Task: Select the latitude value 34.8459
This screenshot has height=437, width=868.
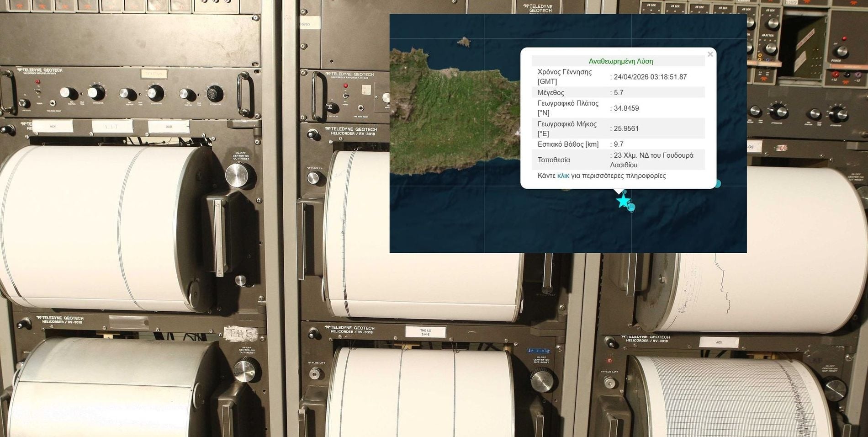Action: (626, 108)
